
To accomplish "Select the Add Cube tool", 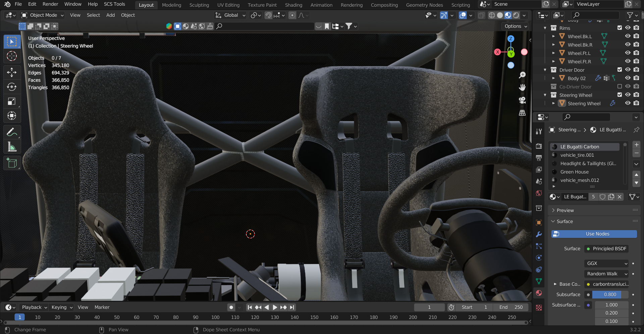I will pyautogui.click(x=12, y=163).
